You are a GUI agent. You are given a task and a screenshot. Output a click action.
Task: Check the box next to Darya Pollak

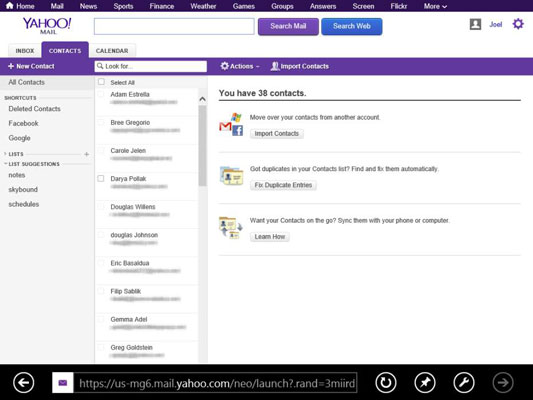(101, 178)
